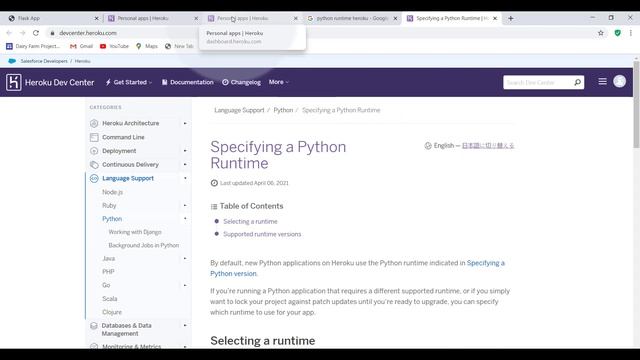Open PHP in sidebar

click(x=108, y=271)
